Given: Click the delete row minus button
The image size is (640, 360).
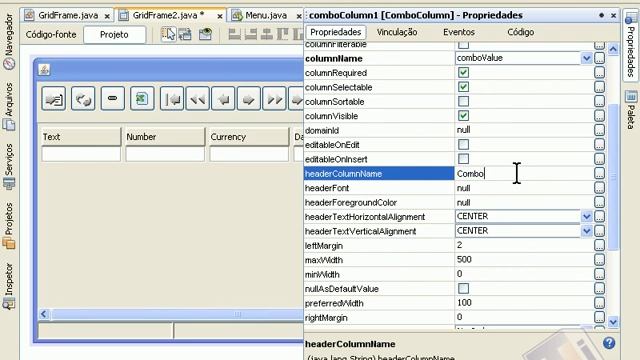Looking at the screenshot, I should pos(113,98).
